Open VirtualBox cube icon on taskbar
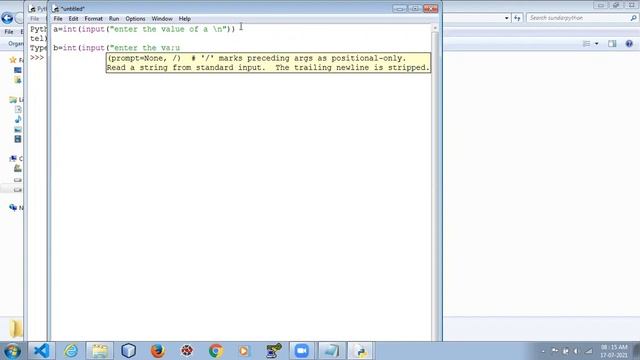 [x=129, y=351]
